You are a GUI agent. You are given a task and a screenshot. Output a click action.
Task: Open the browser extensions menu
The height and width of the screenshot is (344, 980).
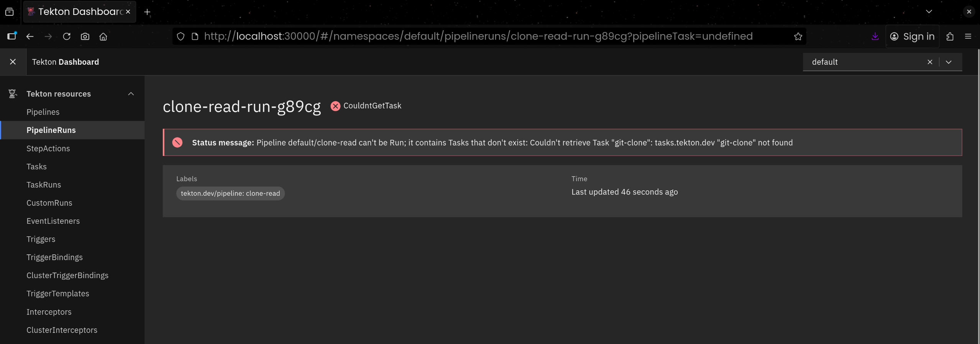click(x=950, y=36)
